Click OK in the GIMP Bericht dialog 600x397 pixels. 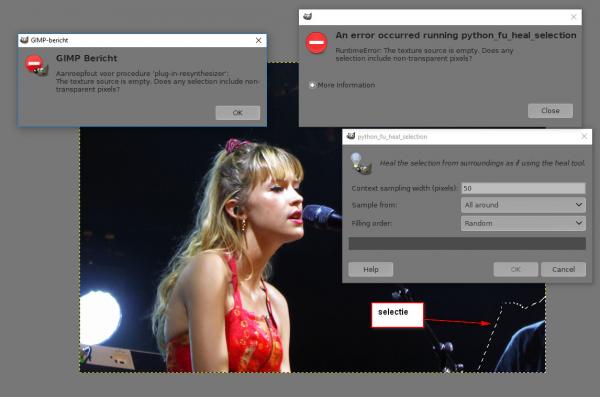click(238, 113)
